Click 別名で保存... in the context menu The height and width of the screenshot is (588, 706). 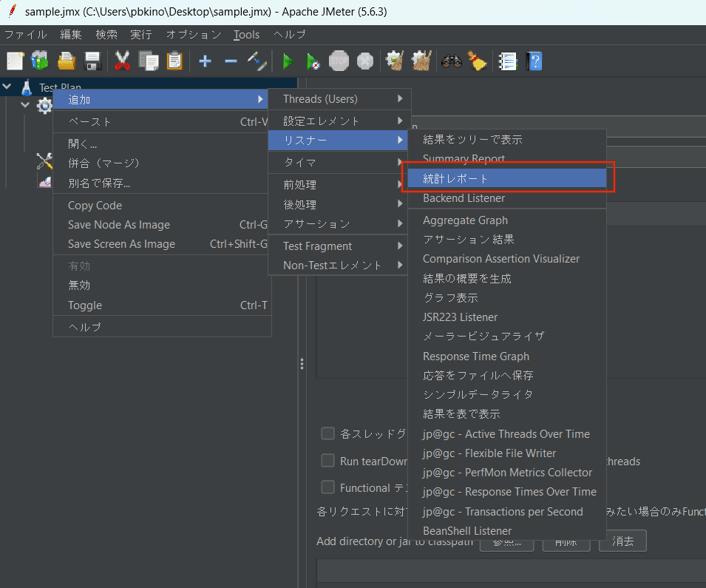tap(162, 183)
